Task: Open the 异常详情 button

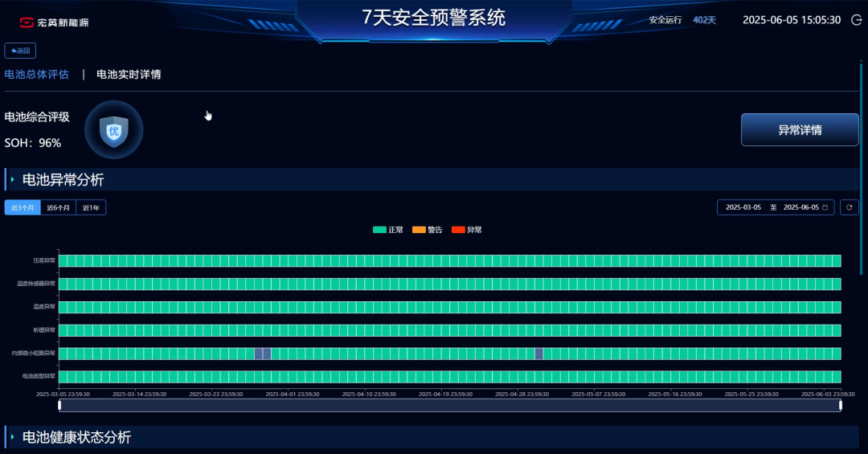Action: 800,130
